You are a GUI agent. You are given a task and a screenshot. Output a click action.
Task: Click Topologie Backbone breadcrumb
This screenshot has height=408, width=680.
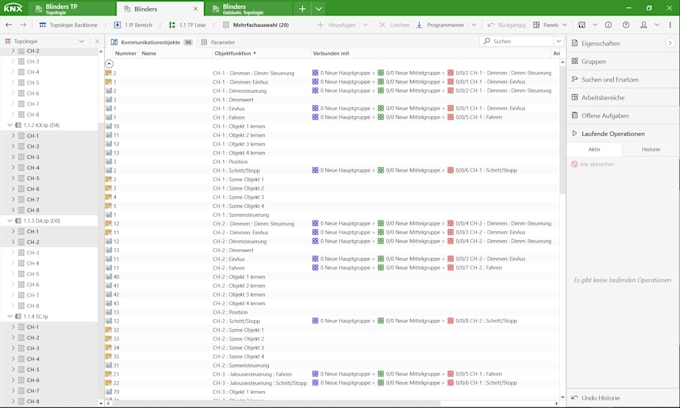69,25
